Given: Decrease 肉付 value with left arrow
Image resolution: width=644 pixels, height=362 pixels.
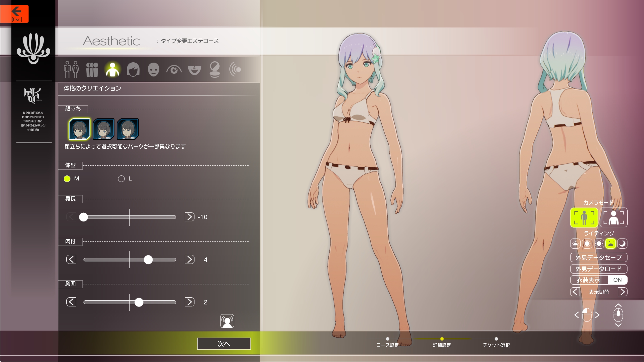Looking at the screenshot, I should point(71,259).
